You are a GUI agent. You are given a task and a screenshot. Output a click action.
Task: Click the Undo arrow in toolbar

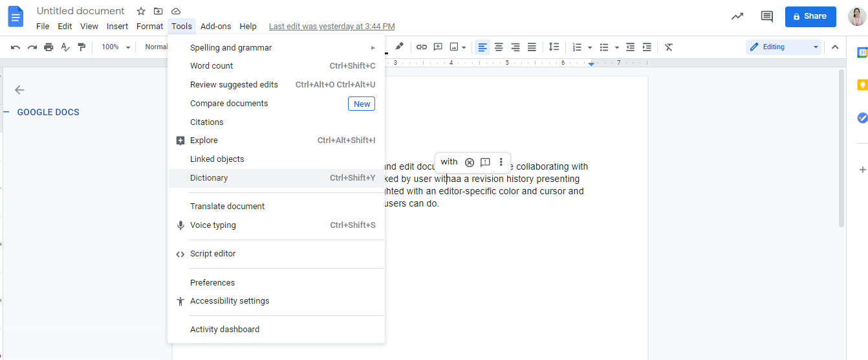(x=16, y=47)
